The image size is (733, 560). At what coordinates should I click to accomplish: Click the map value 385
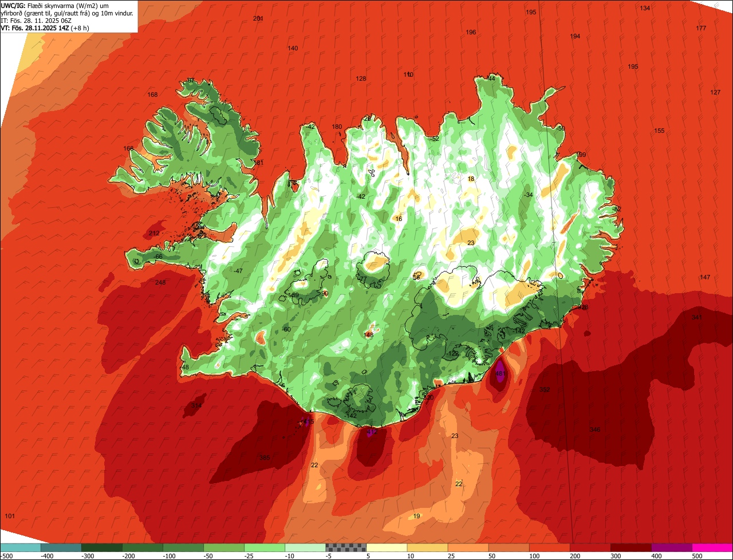tap(265, 458)
